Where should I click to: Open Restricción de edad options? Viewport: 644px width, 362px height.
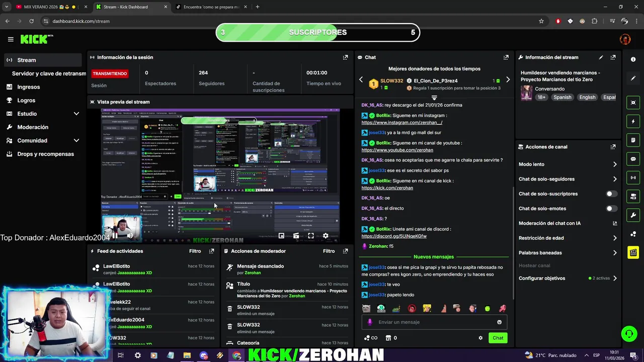[615, 238]
